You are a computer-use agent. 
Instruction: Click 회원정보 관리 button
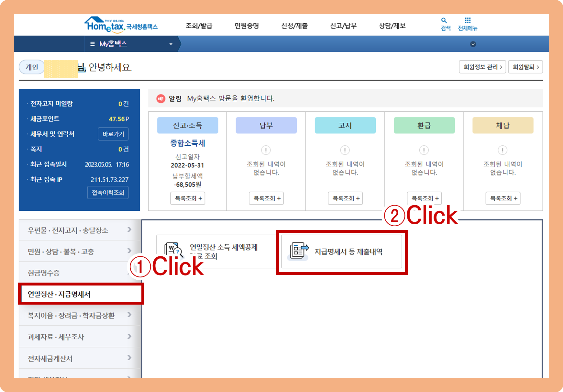click(x=482, y=67)
